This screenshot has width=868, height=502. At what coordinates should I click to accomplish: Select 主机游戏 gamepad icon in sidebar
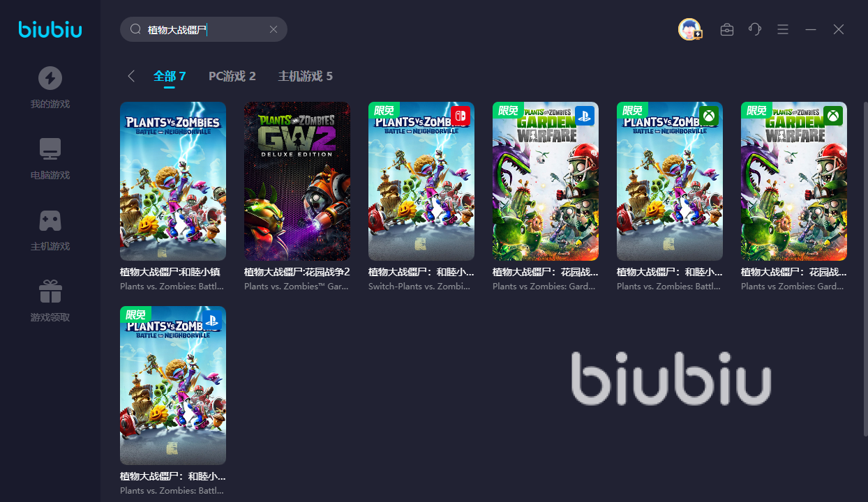click(x=50, y=220)
